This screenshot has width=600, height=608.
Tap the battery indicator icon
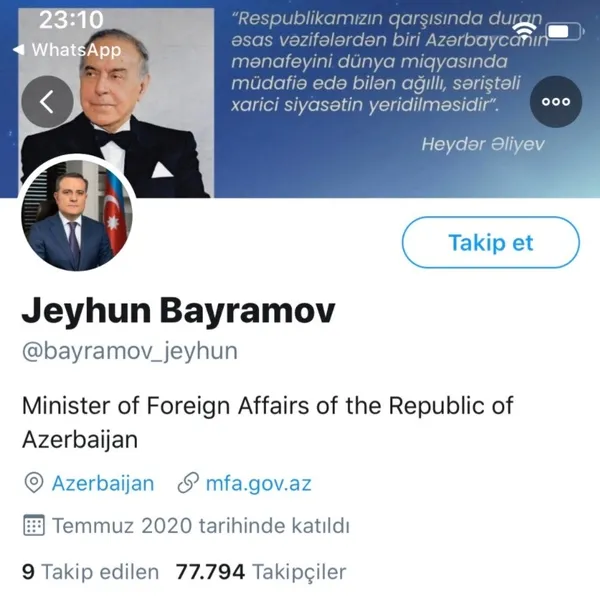pyautogui.click(x=565, y=31)
